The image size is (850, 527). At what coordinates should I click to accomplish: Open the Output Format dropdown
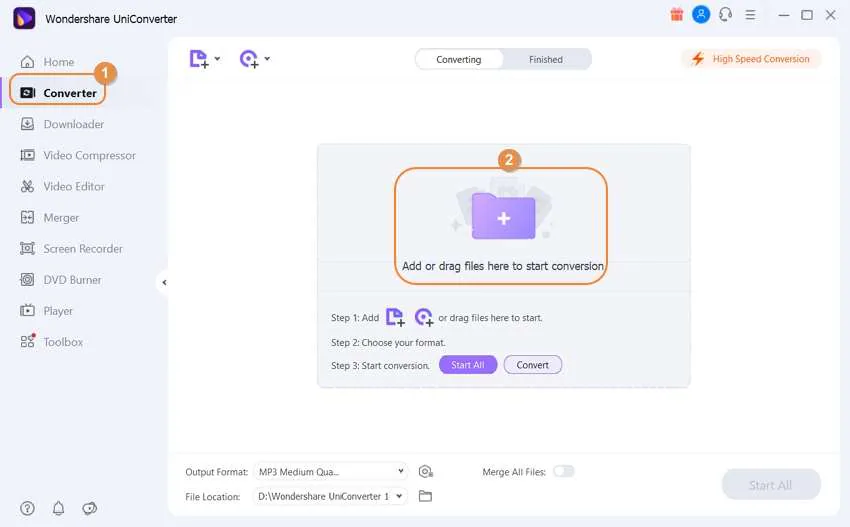point(330,472)
